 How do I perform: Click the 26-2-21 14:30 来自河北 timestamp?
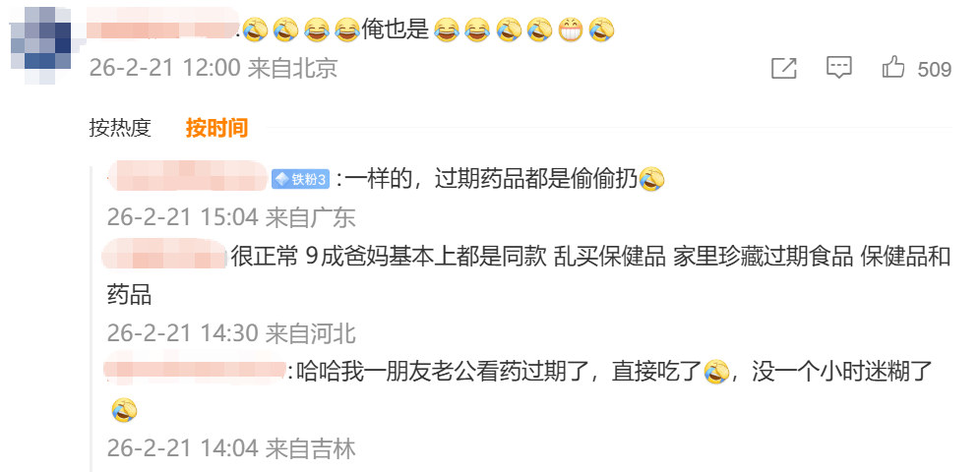(231, 332)
